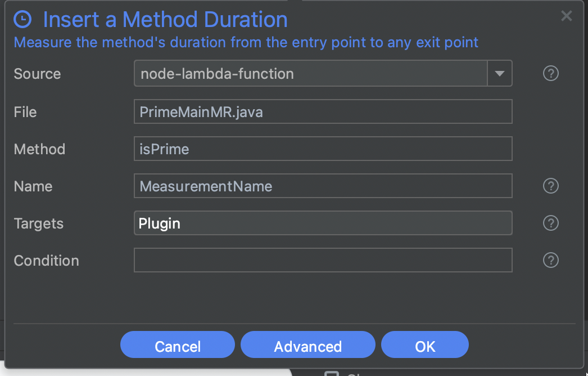Click the Condition label text
The height and width of the screenshot is (376, 588).
click(x=46, y=261)
